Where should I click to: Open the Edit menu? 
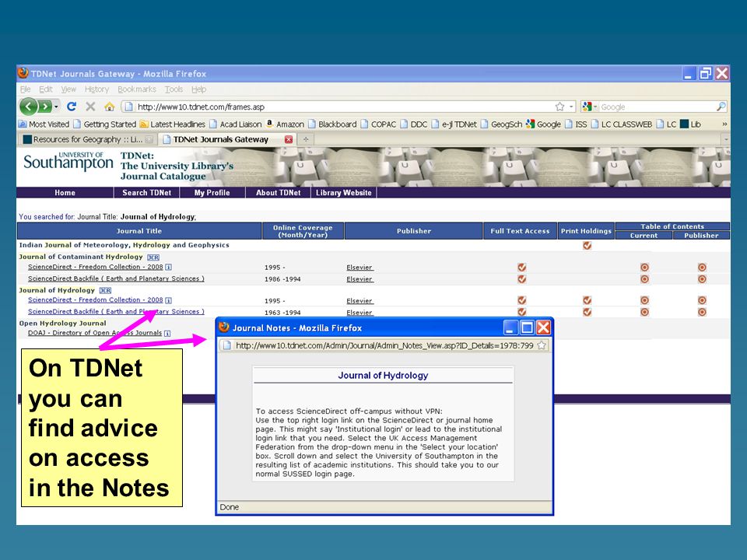pos(46,89)
